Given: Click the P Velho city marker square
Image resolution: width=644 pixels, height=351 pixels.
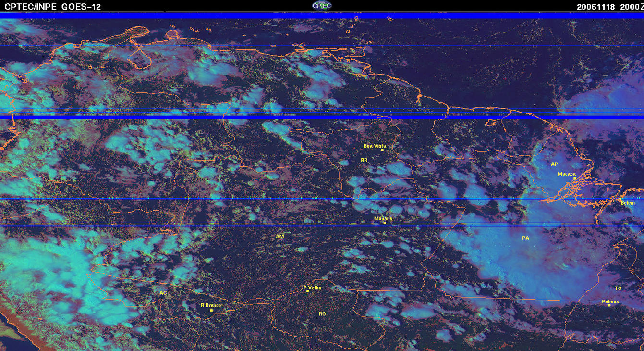Looking at the screenshot, I should click(x=307, y=291).
